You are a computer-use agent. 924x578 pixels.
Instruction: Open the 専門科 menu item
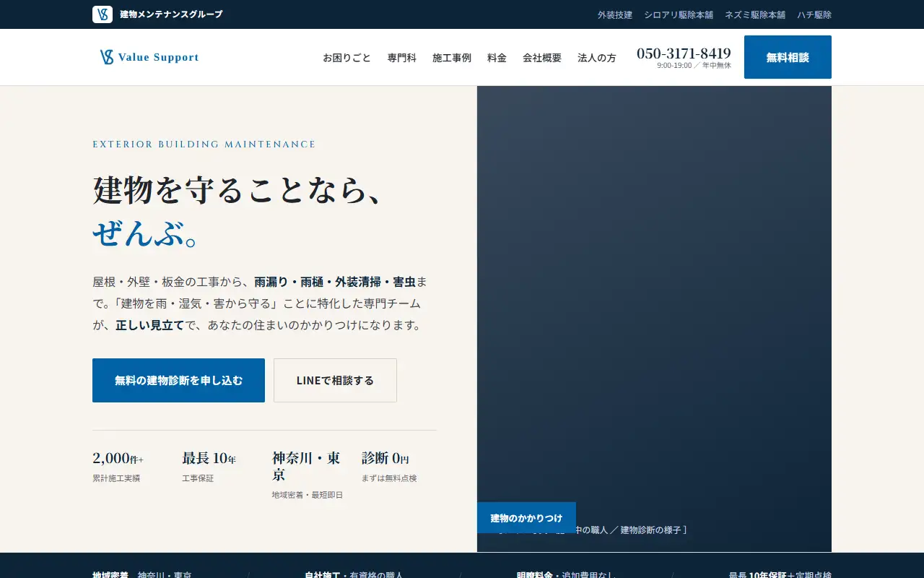tap(402, 58)
